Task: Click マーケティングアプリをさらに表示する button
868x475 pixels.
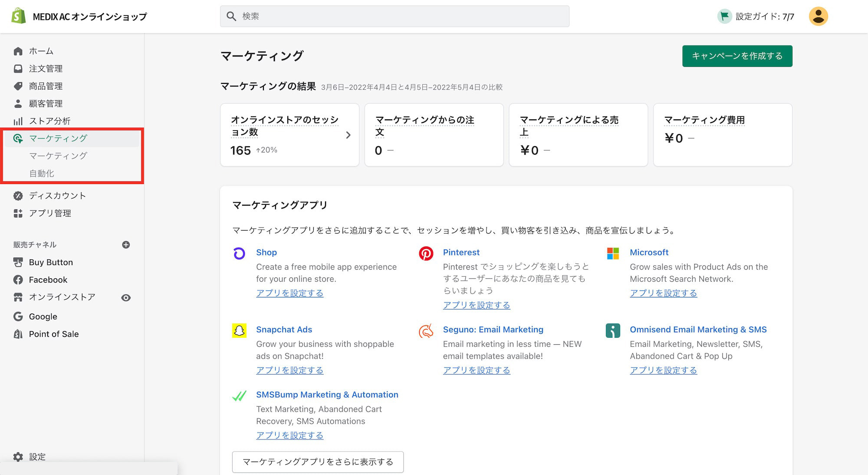Action: [318, 462]
